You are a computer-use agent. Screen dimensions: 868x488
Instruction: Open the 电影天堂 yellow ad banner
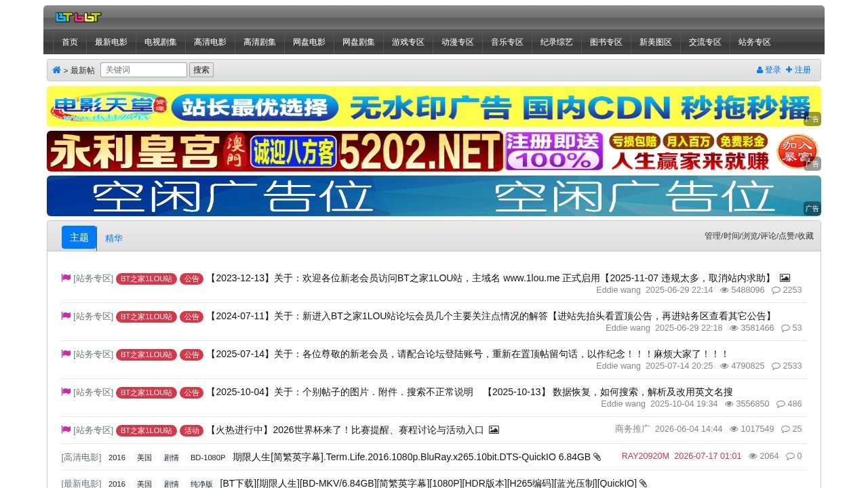coord(434,106)
